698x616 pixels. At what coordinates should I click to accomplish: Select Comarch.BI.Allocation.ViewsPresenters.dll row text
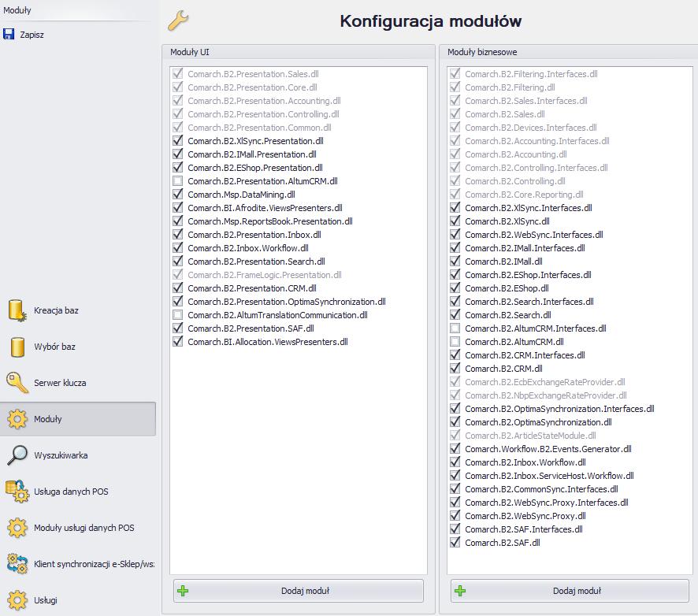click(268, 342)
